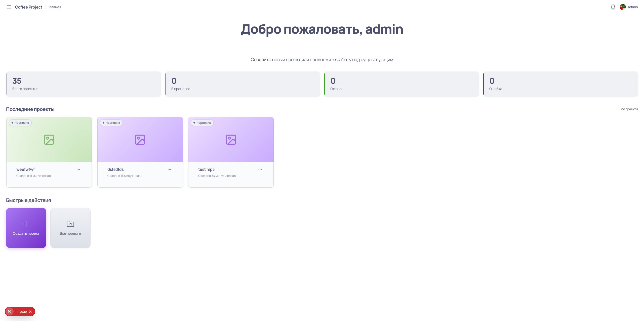Open three-dot menu for weefwfwf project

(x=78, y=169)
